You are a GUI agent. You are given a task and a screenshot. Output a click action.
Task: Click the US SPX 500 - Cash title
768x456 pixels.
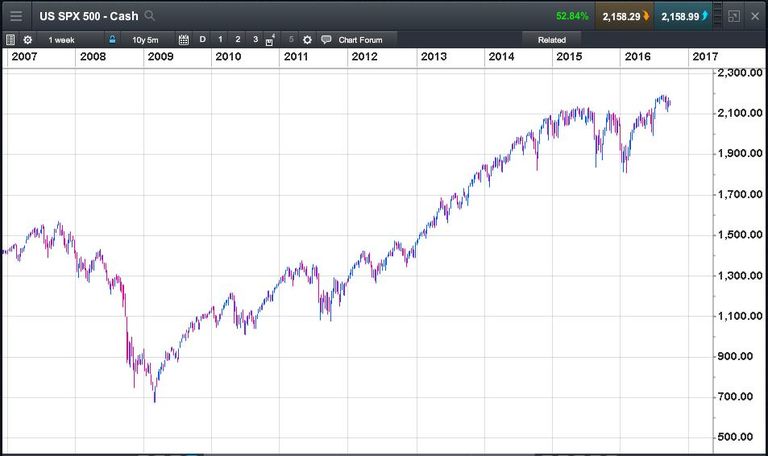point(89,16)
